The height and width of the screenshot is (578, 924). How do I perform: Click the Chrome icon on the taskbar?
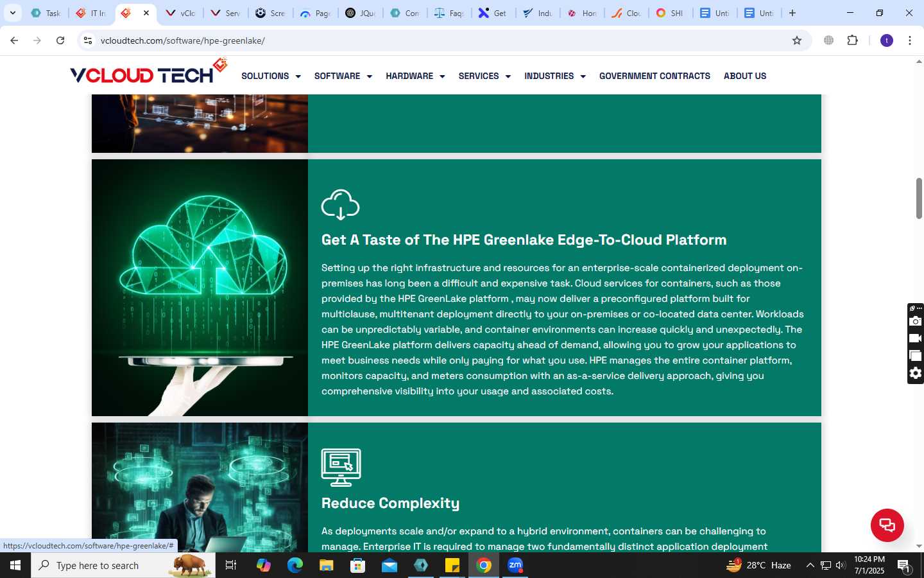[484, 565]
